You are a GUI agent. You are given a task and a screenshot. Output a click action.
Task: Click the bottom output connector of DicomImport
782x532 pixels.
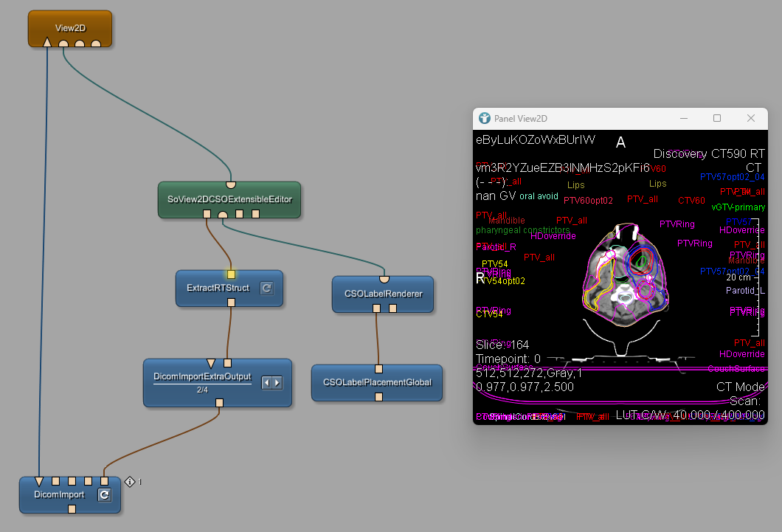(72, 509)
